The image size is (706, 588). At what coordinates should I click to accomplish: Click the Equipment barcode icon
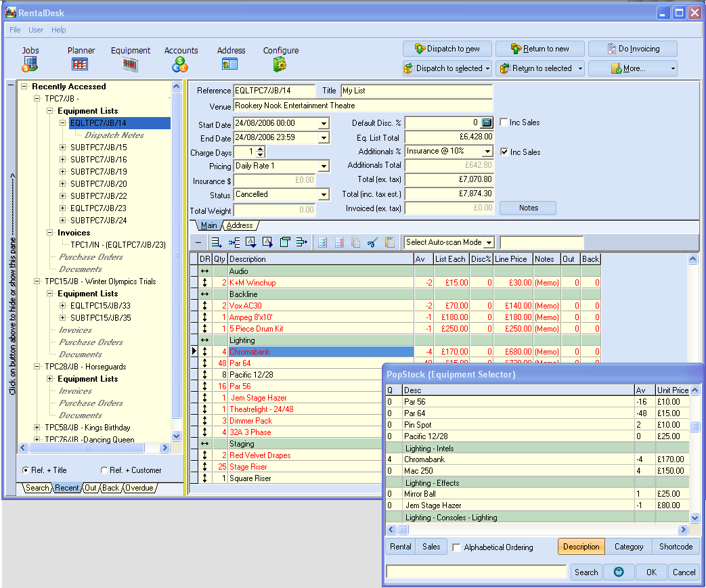(x=130, y=64)
